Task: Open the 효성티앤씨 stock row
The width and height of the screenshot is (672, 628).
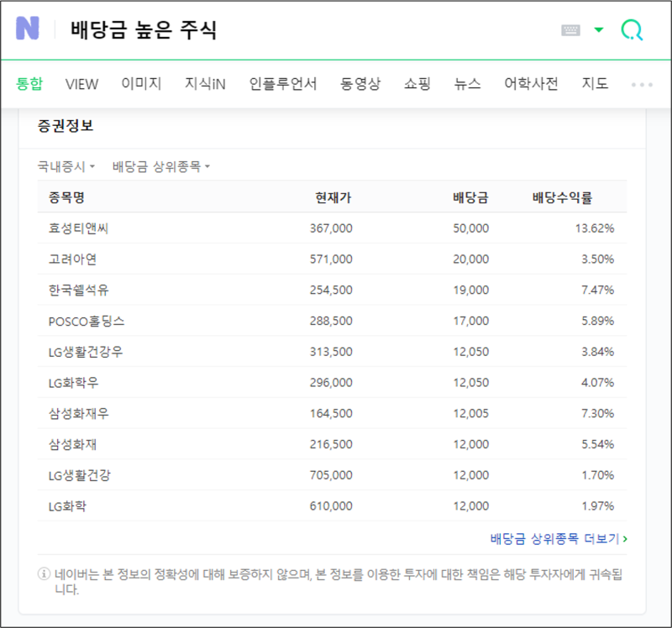Action: 332,228
